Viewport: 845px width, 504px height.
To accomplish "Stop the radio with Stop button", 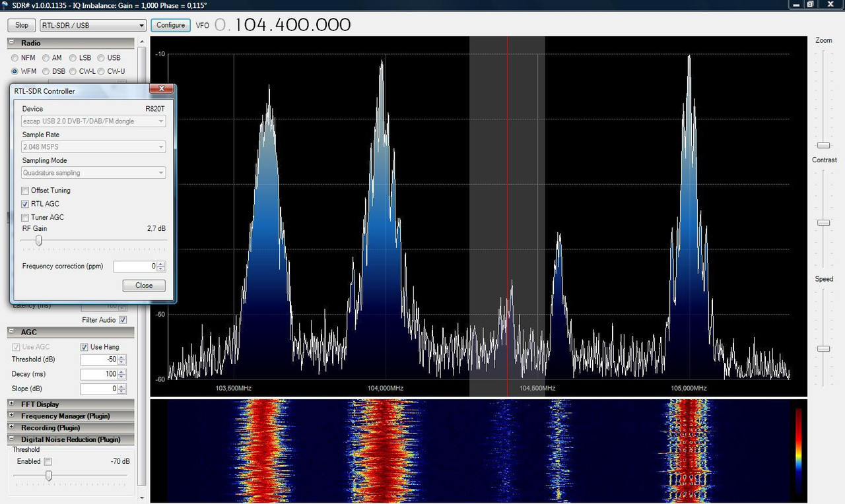I will point(22,25).
